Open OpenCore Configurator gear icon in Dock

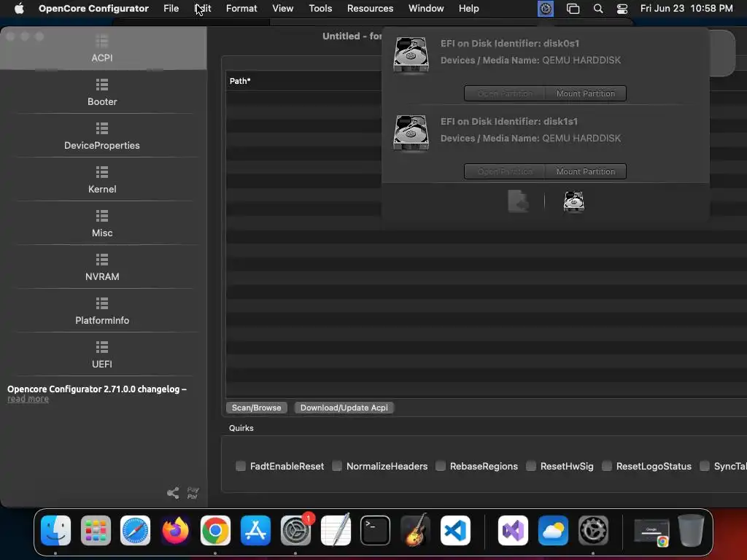593,530
